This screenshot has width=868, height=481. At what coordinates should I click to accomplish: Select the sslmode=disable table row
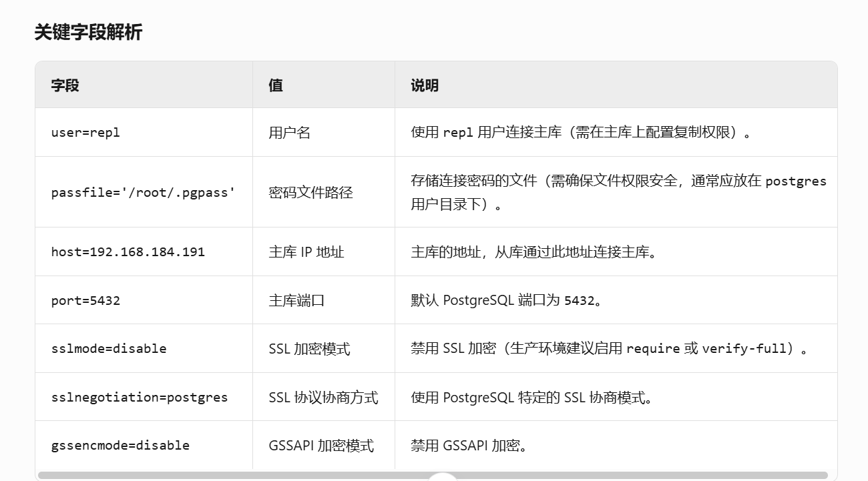point(108,348)
